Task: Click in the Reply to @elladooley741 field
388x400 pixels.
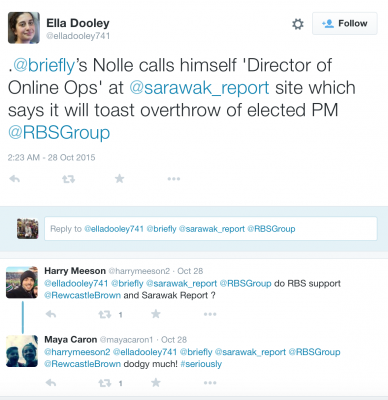Action: 211,229
